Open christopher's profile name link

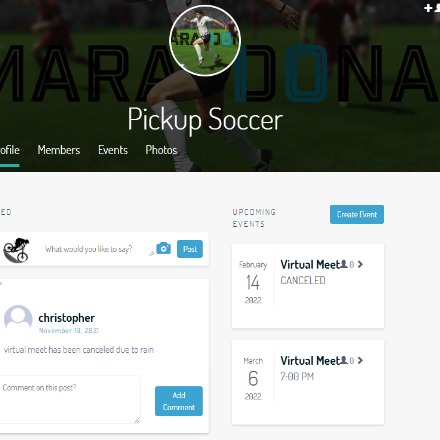tap(67, 318)
